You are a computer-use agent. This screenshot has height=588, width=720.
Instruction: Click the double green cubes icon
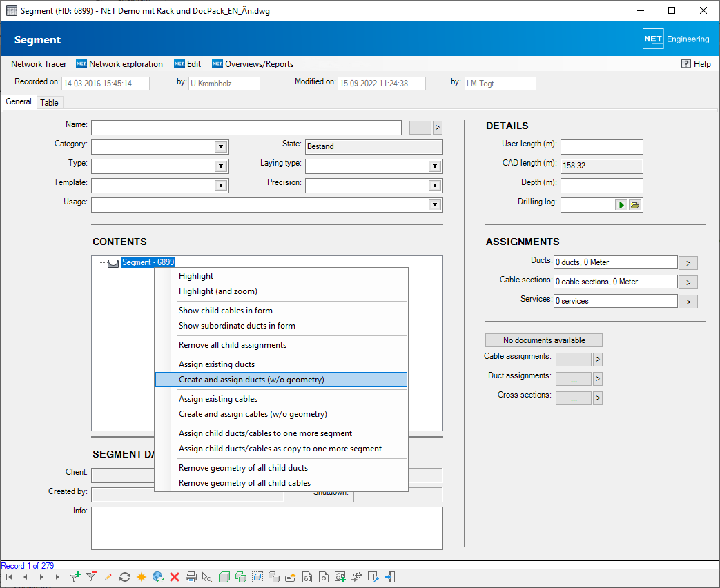[241, 577]
